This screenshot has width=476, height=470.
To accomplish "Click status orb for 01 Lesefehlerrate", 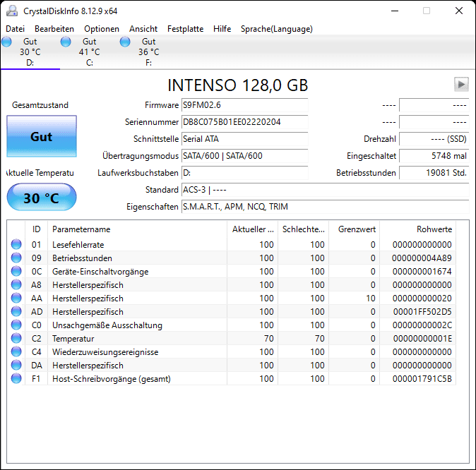I will [16, 244].
